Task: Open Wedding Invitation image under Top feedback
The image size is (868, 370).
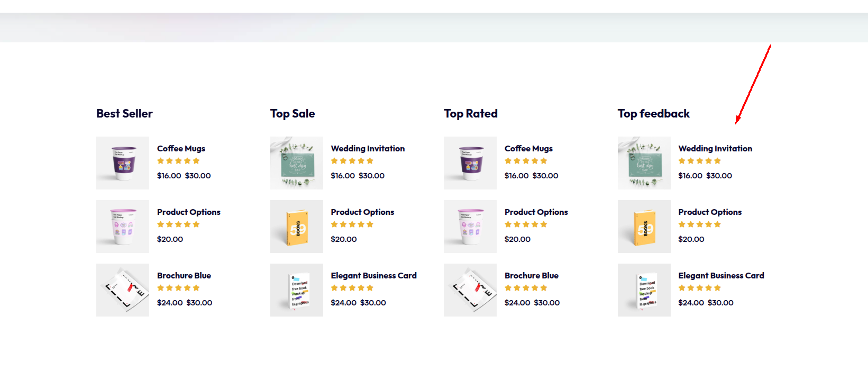Action: (x=644, y=163)
